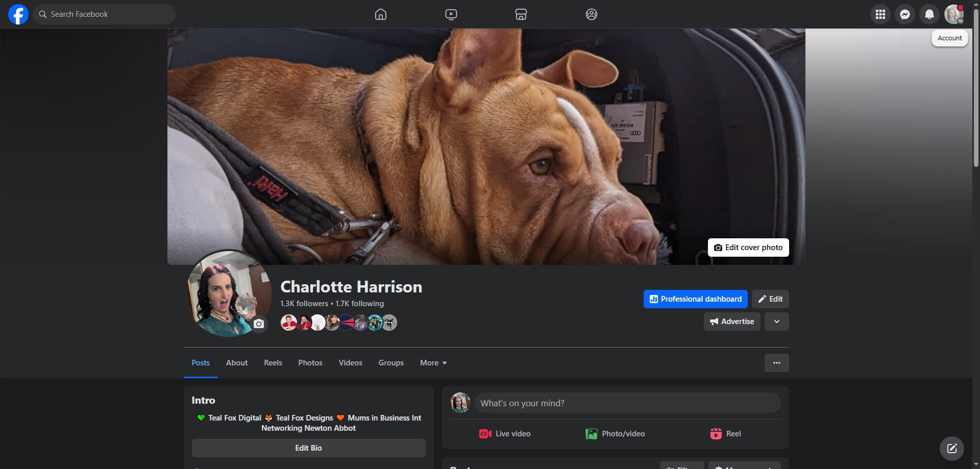
Task: Switch to the About tab
Action: click(237, 363)
